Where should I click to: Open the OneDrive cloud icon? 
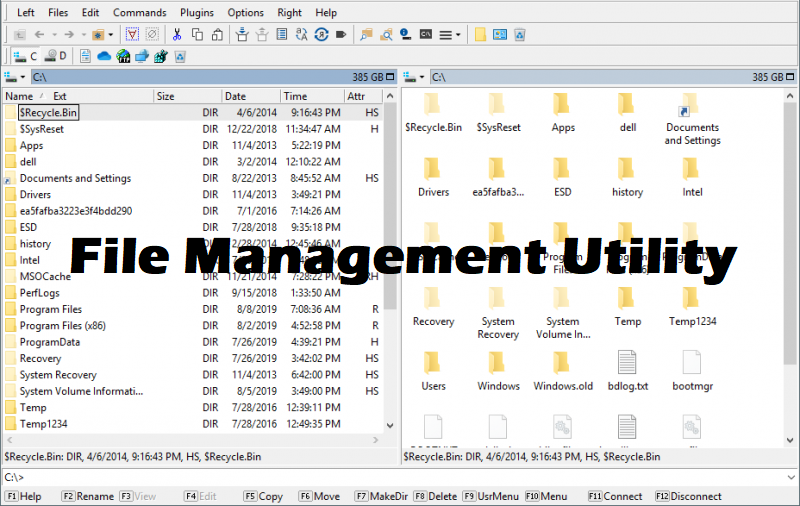coord(104,56)
